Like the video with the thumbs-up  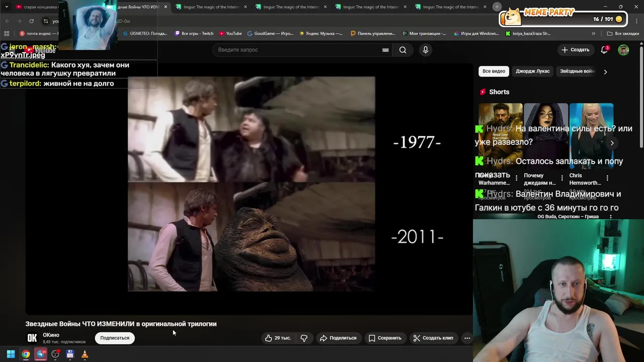(x=269, y=338)
